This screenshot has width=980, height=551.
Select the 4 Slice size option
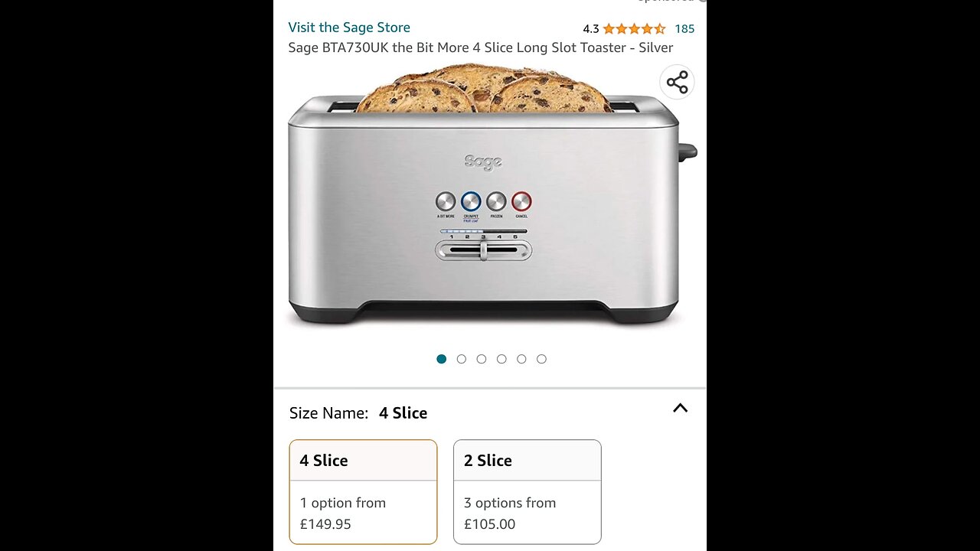click(x=363, y=491)
